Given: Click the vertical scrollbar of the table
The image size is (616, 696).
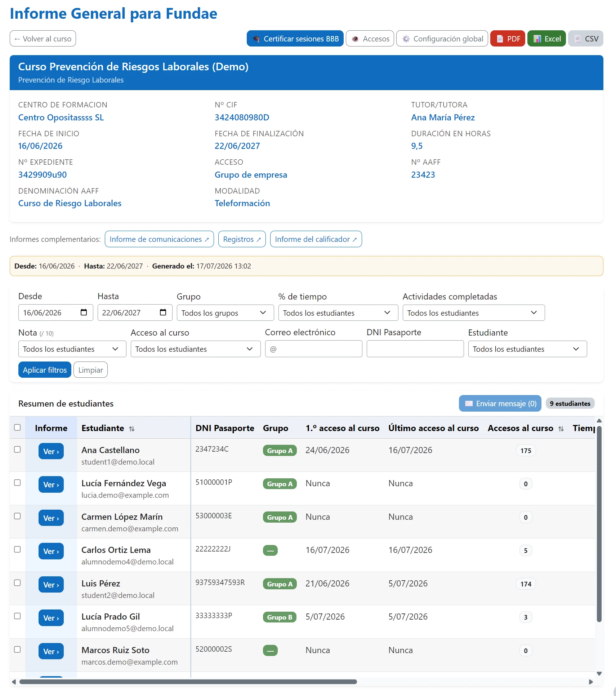Looking at the screenshot, I should pyautogui.click(x=599, y=524).
